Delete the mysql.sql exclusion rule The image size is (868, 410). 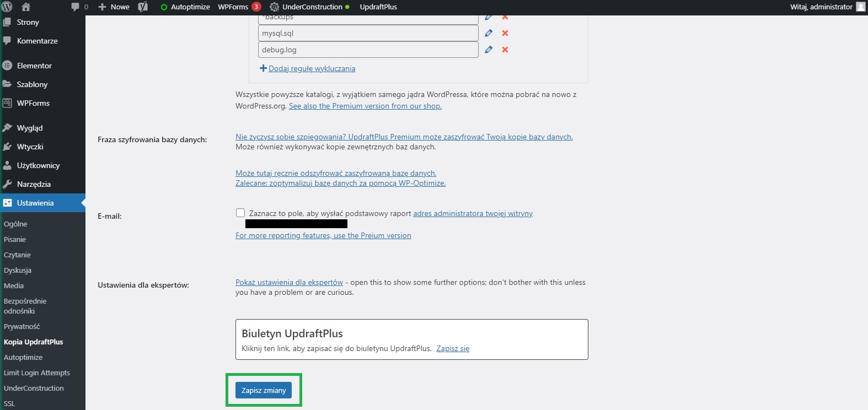point(505,33)
